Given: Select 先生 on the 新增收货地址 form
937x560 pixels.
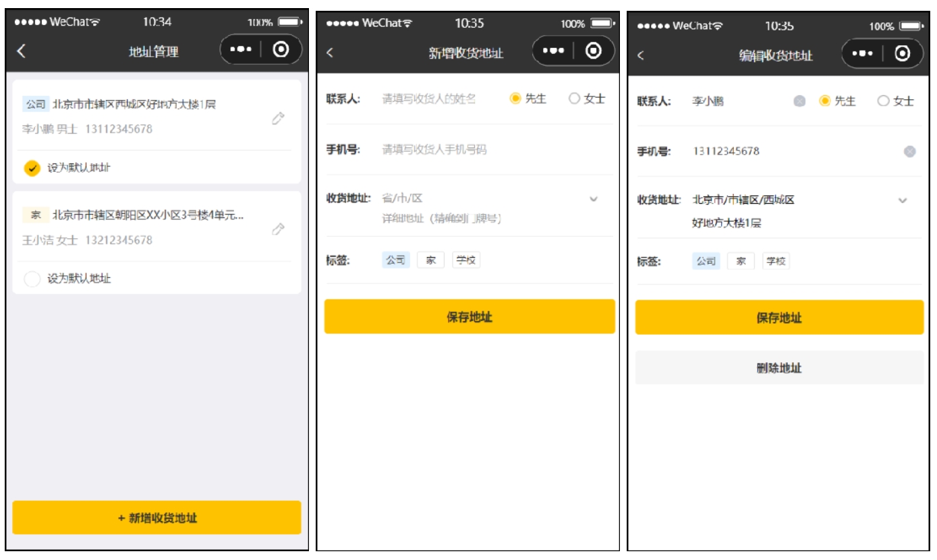Looking at the screenshot, I should tap(528, 99).
